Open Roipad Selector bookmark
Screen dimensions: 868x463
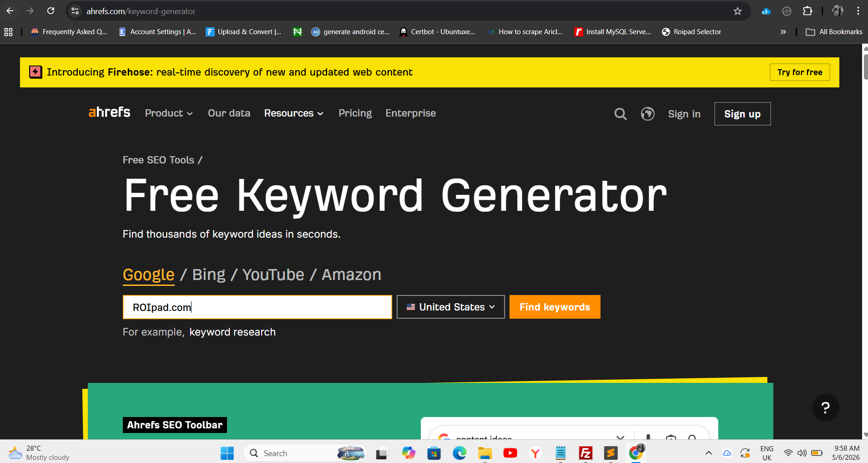click(x=691, y=32)
